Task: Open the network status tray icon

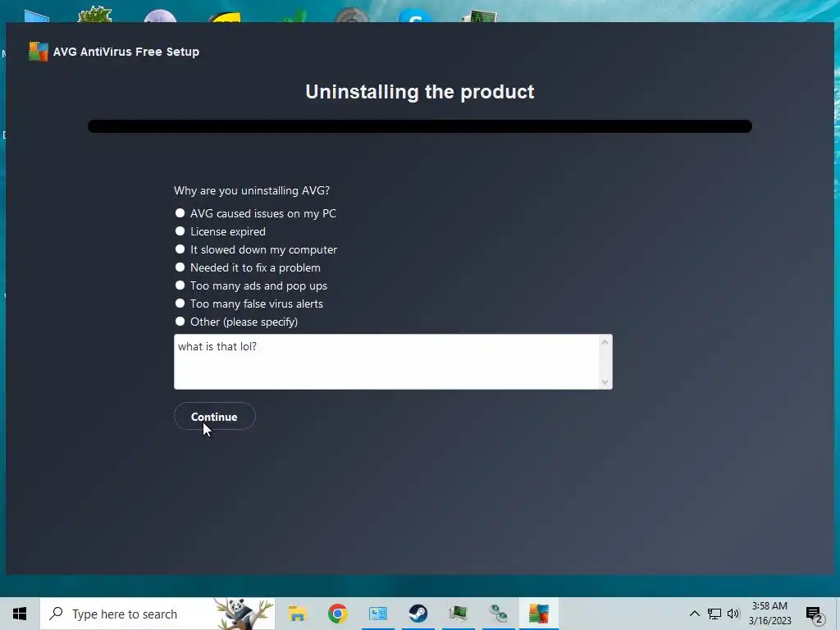Action: (714, 614)
